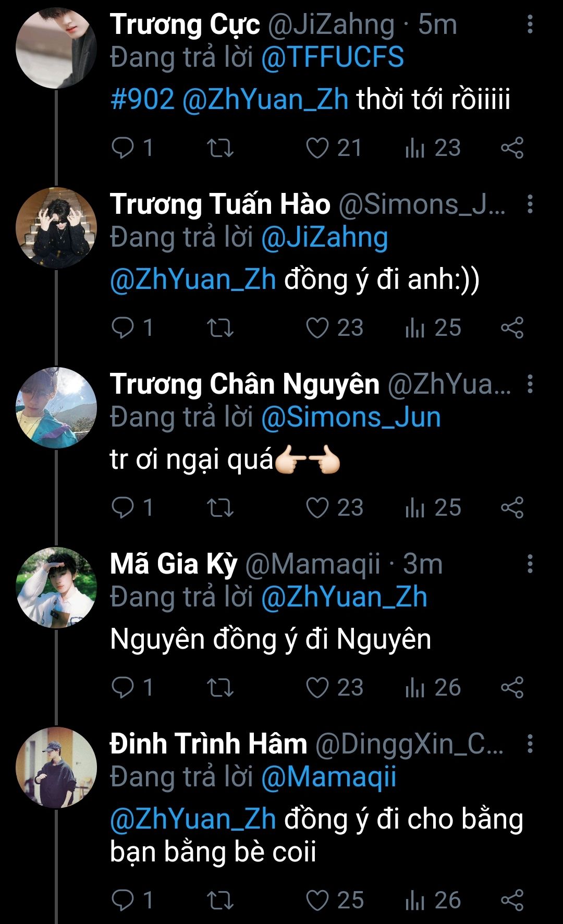View analytics on Trương Tuấn Hào's tweet
Screen dimensions: 563x924
click(x=433, y=328)
